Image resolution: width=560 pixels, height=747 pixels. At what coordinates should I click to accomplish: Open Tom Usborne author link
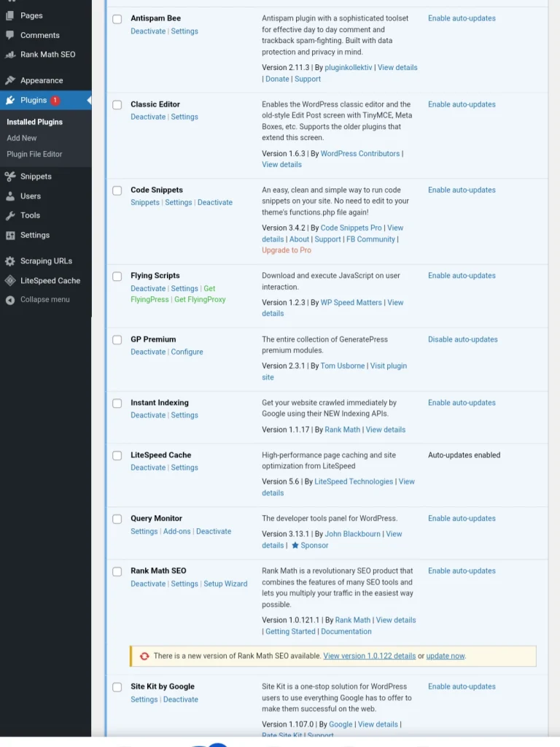click(343, 366)
